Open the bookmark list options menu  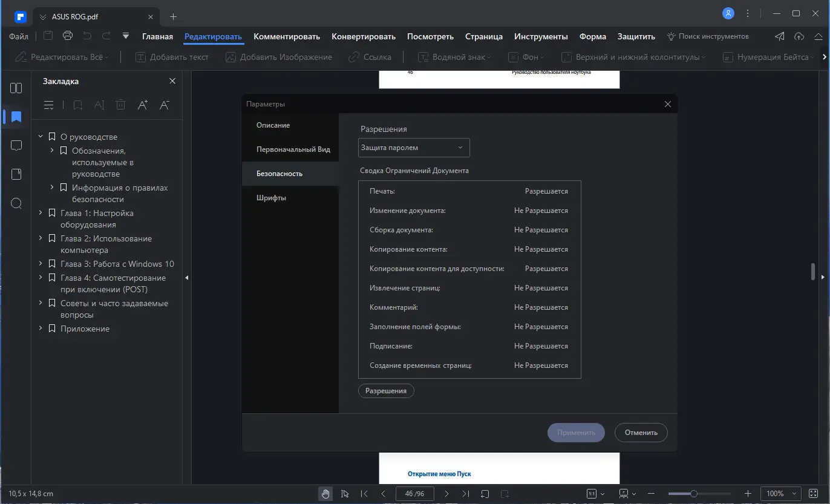[50, 105]
